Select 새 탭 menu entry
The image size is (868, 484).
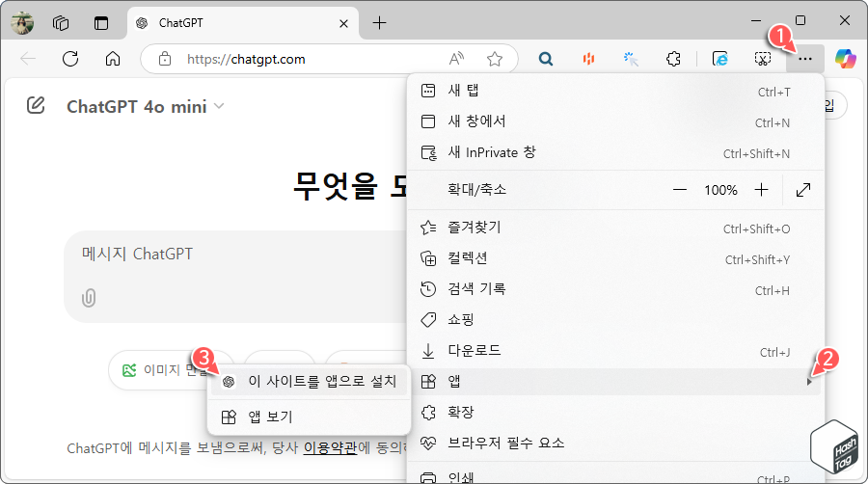[615, 91]
